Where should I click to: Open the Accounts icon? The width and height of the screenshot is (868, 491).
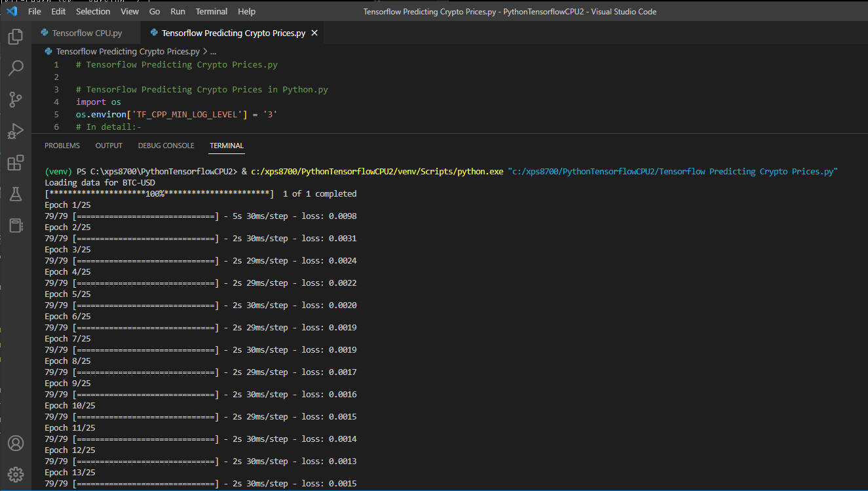coord(16,443)
